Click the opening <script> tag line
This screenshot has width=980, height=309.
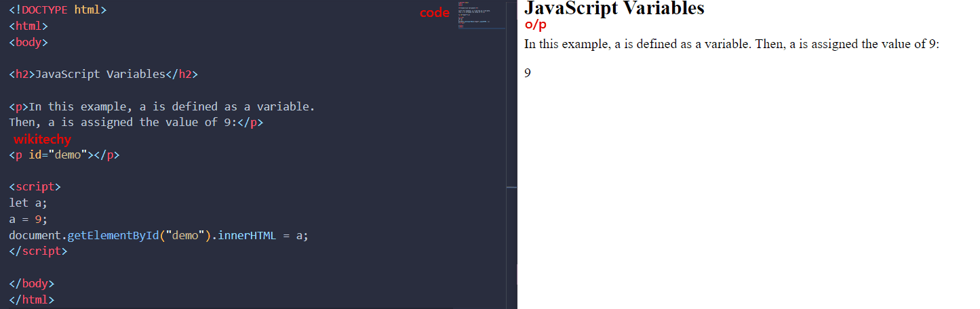click(x=35, y=186)
